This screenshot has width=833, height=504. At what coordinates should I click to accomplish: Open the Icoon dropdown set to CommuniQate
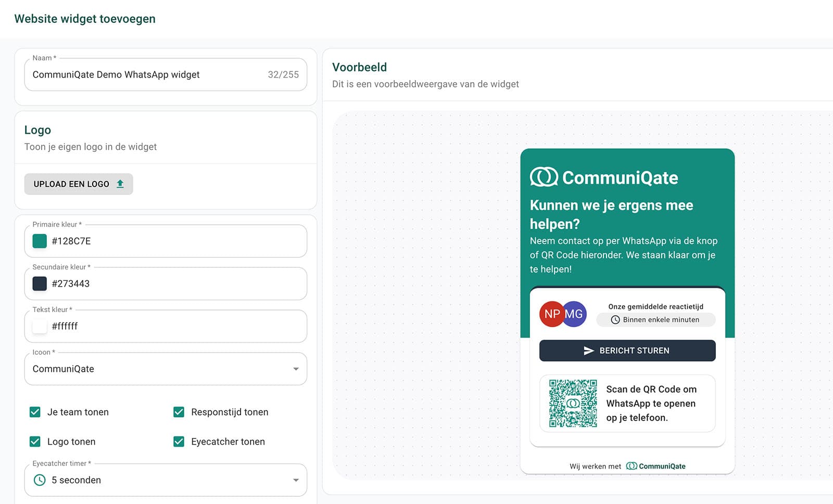point(166,369)
